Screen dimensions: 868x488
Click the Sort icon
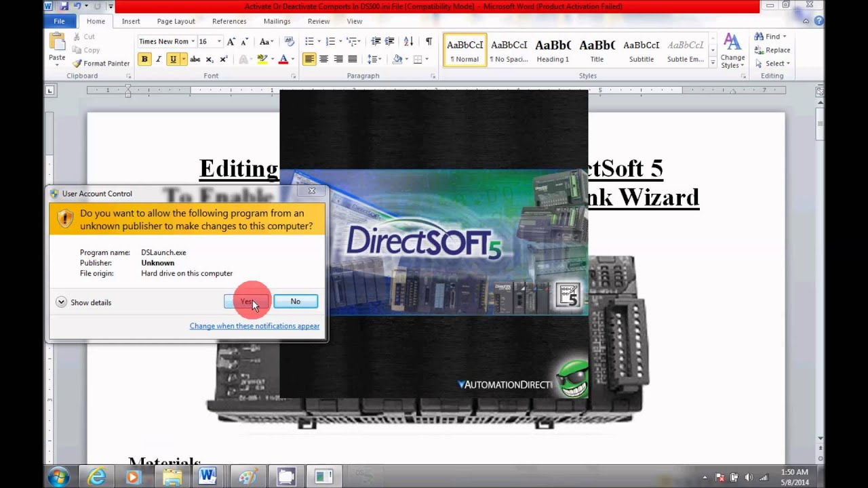[x=408, y=41]
